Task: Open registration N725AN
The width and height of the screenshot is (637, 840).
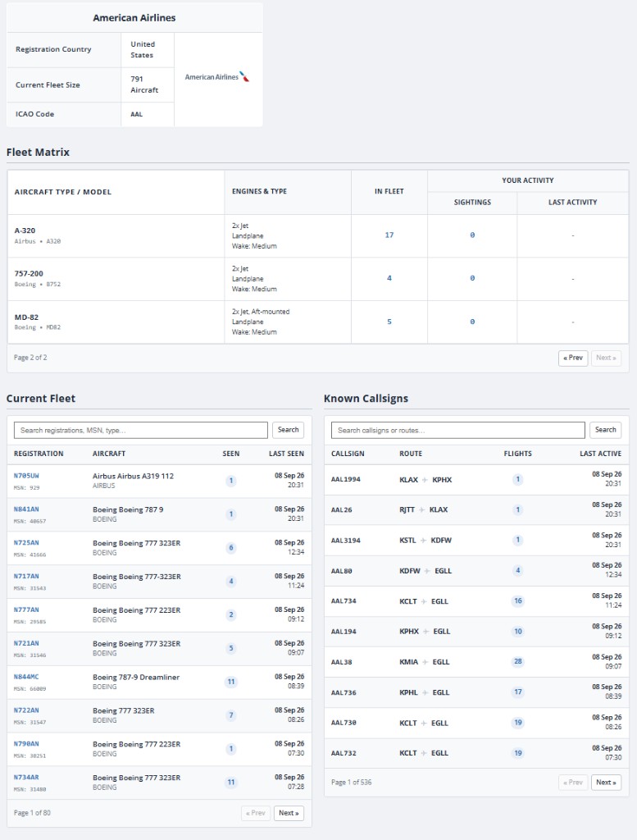Action: pos(26,543)
